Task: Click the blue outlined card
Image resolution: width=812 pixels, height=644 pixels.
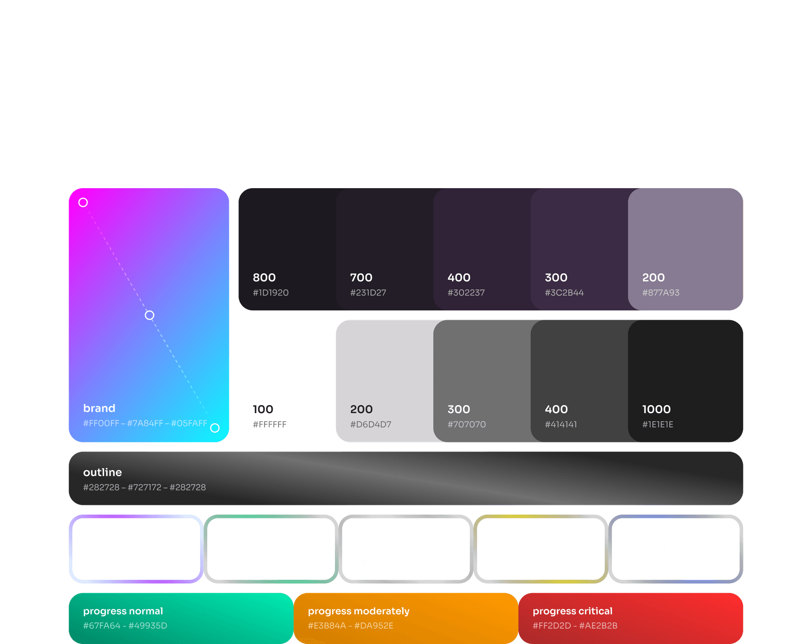Action: (676, 549)
